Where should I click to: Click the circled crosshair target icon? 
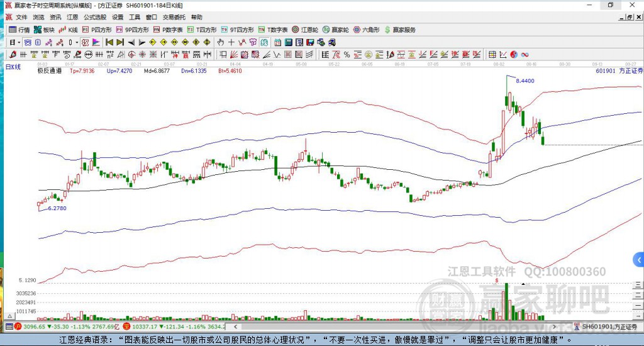coord(131,54)
